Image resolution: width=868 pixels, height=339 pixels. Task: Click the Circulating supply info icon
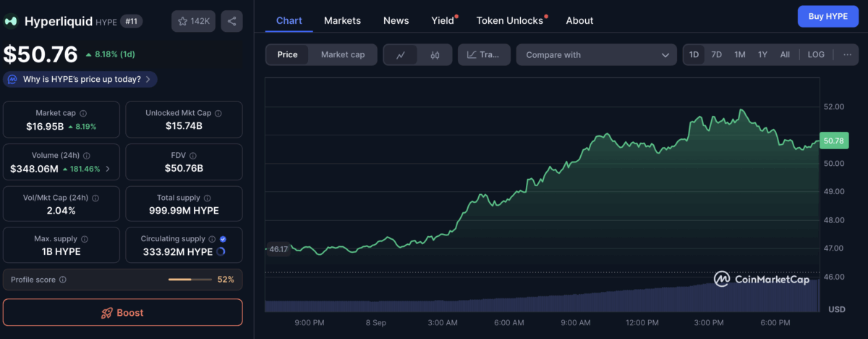click(x=212, y=239)
